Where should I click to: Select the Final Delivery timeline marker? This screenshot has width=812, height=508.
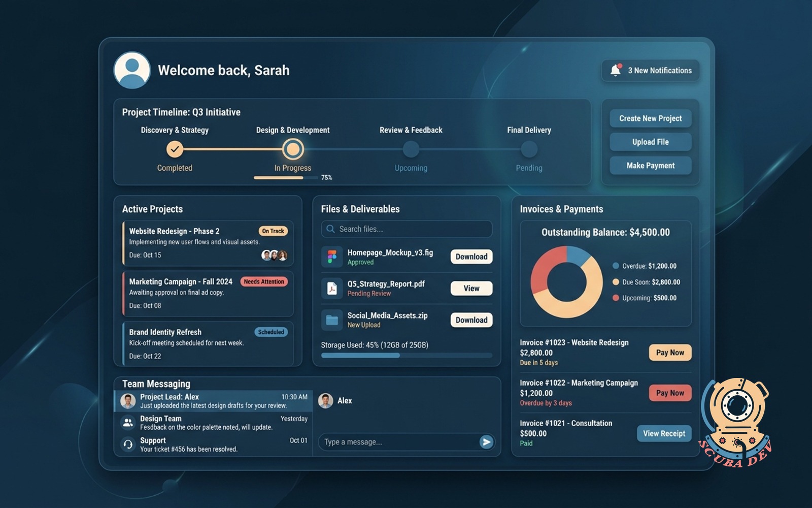[x=529, y=149]
